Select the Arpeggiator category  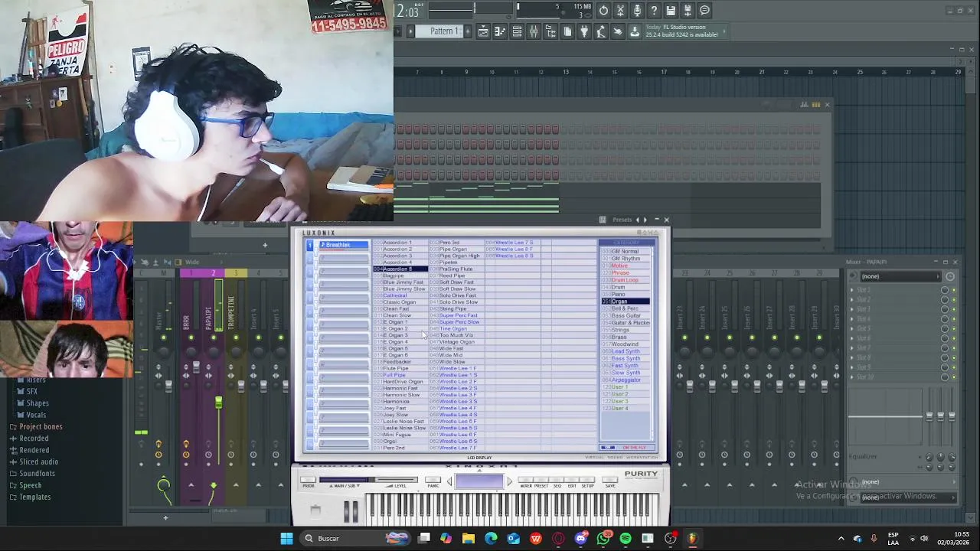point(626,380)
